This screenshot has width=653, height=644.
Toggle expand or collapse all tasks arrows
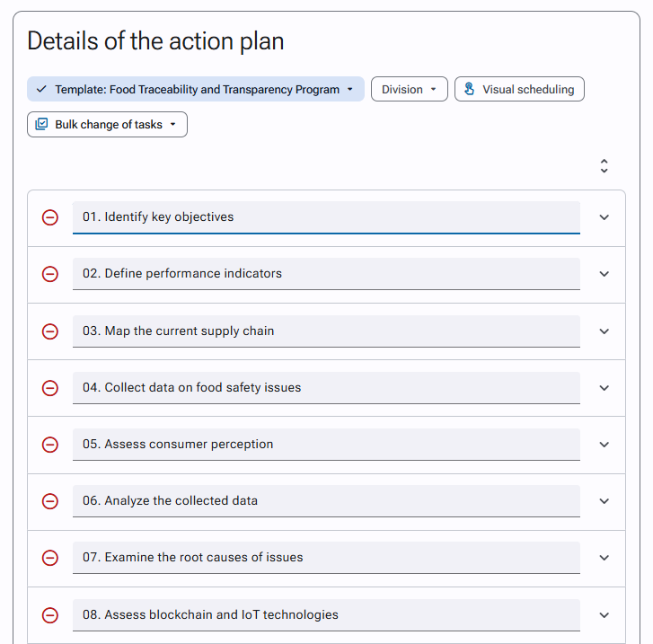pos(604,166)
